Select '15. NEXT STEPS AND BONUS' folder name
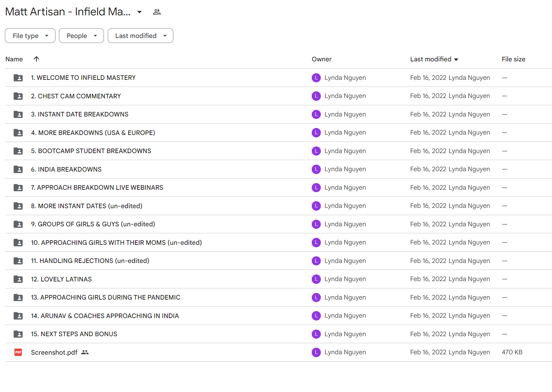This screenshot has height=392, width=552. click(x=74, y=334)
